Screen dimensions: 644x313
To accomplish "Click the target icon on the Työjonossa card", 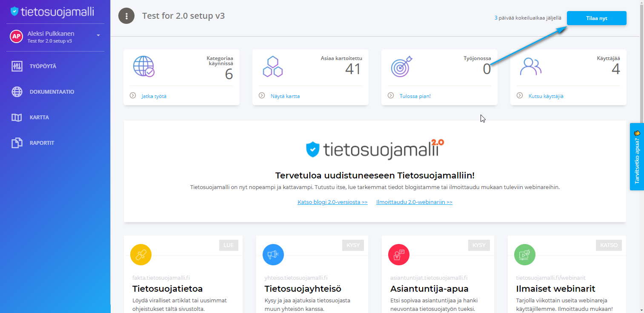I will pos(402,66).
